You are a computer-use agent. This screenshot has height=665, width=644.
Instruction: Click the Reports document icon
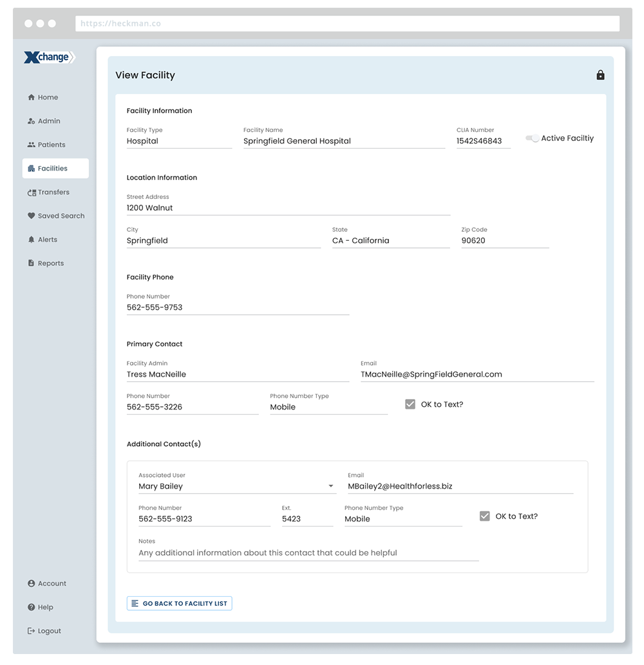tap(31, 263)
